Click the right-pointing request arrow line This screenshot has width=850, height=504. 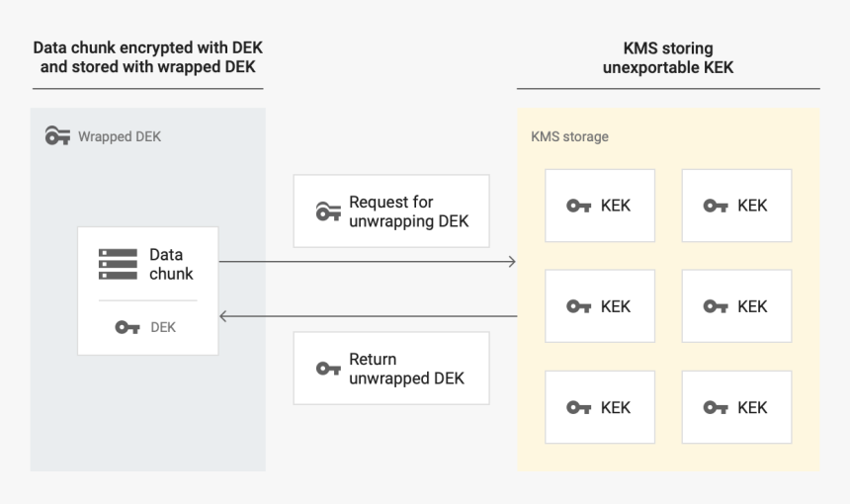[x=366, y=262]
